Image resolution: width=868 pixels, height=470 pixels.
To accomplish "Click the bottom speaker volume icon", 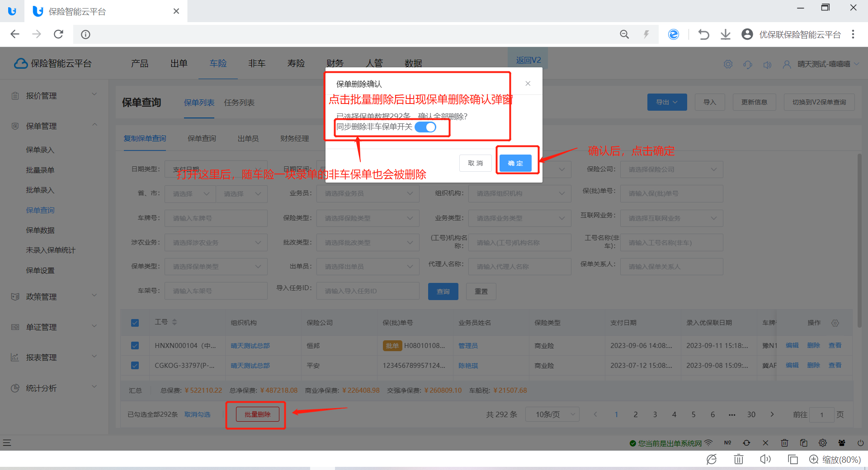I will (x=765, y=460).
